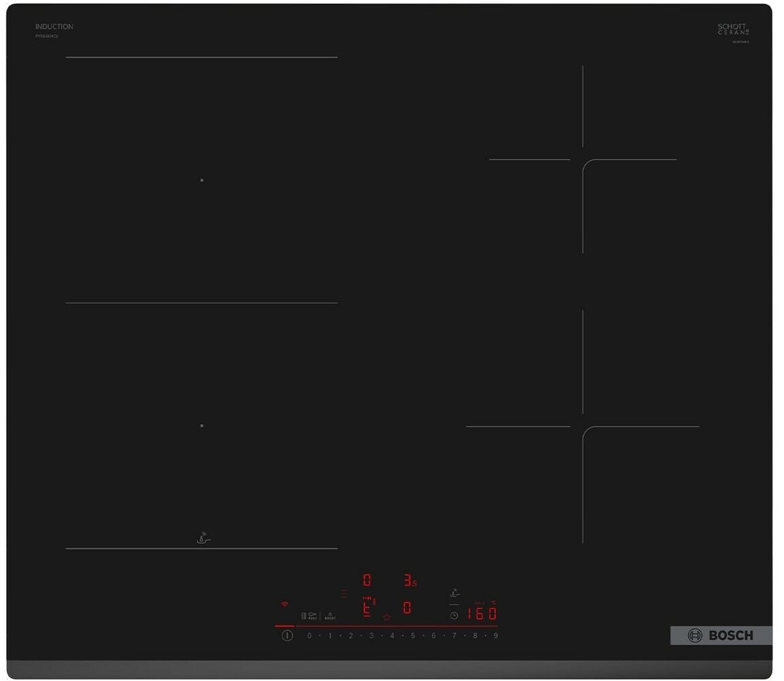Image resolution: width=784 pixels, height=681 pixels.
Task: Choose power level 7 on the scale
Action: tap(454, 635)
